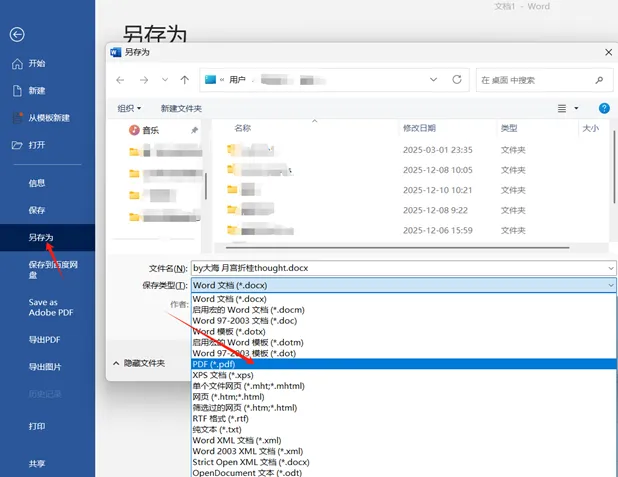This screenshot has height=477, width=618.
Task: Choose PDF (*.pdf) file type
Action: click(x=404, y=364)
